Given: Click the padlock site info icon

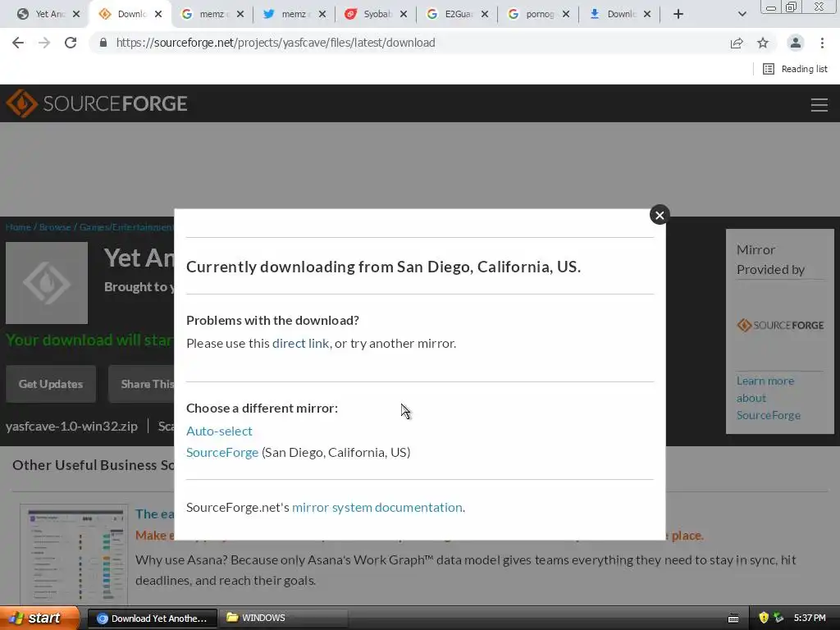Looking at the screenshot, I should [103, 43].
